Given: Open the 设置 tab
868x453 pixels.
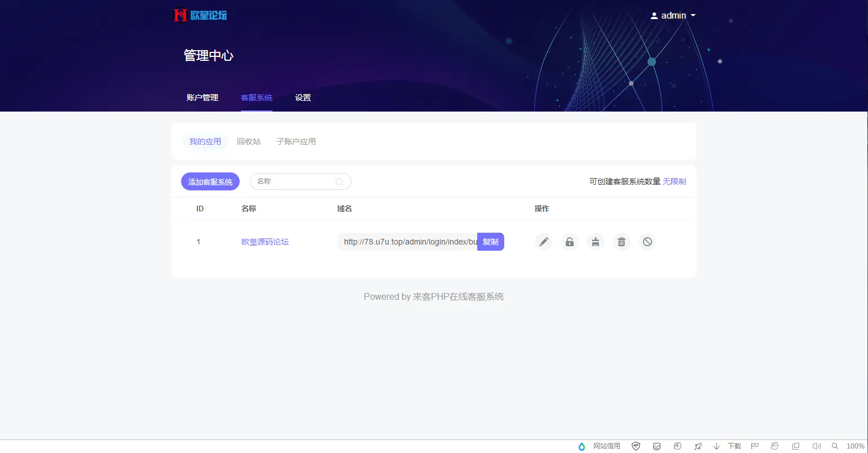Looking at the screenshot, I should pyautogui.click(x=302, y=97).
